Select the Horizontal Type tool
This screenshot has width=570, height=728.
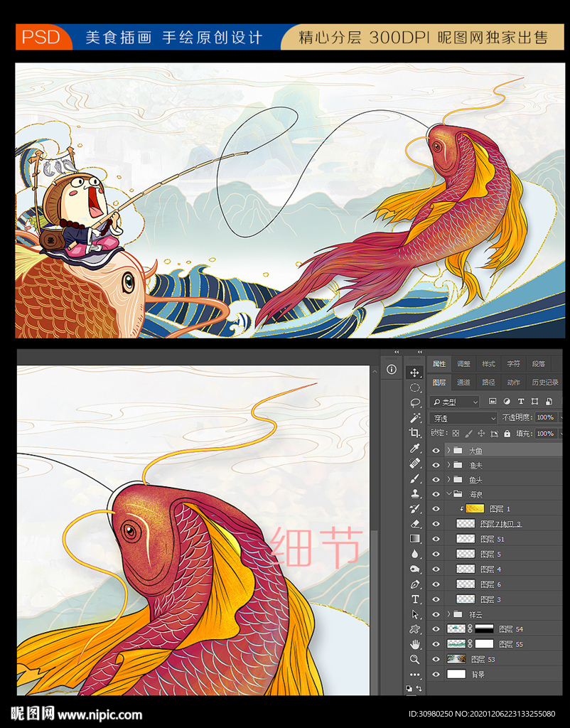coord(415,599)
